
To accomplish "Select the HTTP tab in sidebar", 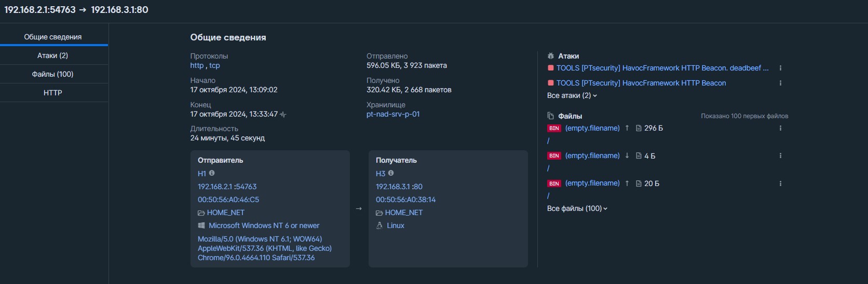I will pos(53,93).
